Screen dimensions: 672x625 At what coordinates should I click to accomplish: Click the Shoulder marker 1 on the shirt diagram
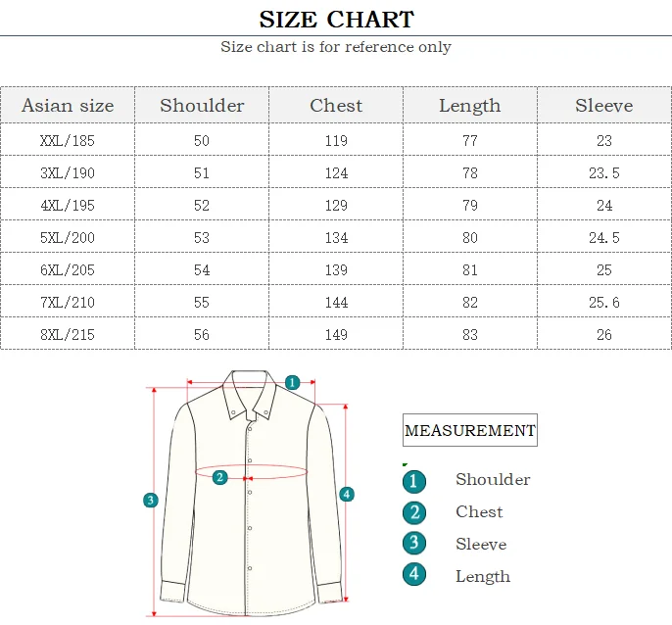click(x=292, y=382)
